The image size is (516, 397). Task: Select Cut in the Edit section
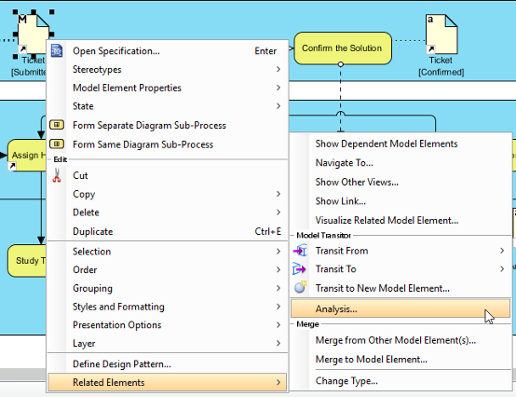coord(168,175)
